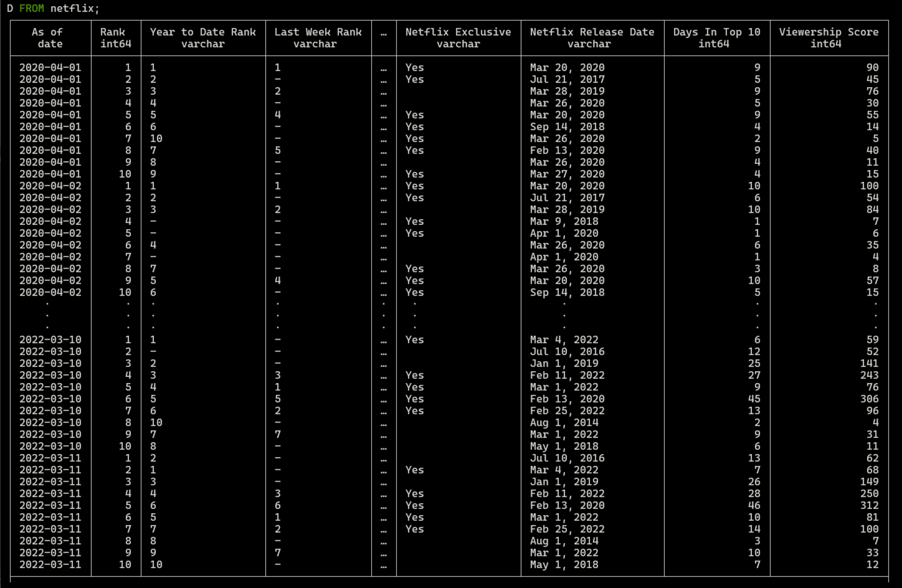
Task: Click Days In Top 10 value 27
Action: pos(754,375)
